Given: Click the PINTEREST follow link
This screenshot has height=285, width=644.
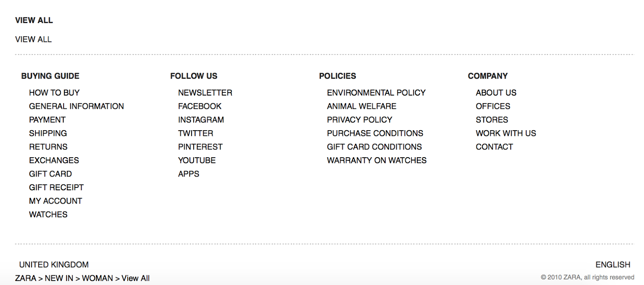Looking at the screenshot, I should pyautogui.click(x=200, y=147).
